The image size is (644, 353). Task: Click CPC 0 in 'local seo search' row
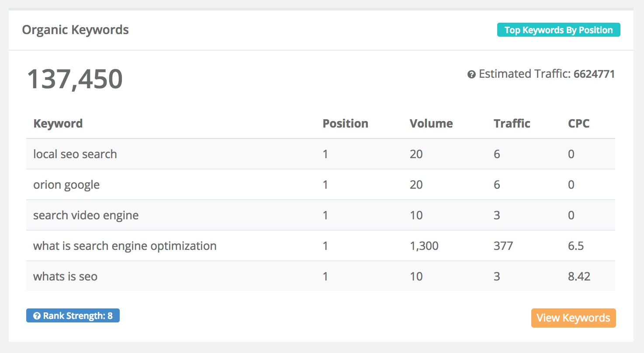(x=571, y=154)
